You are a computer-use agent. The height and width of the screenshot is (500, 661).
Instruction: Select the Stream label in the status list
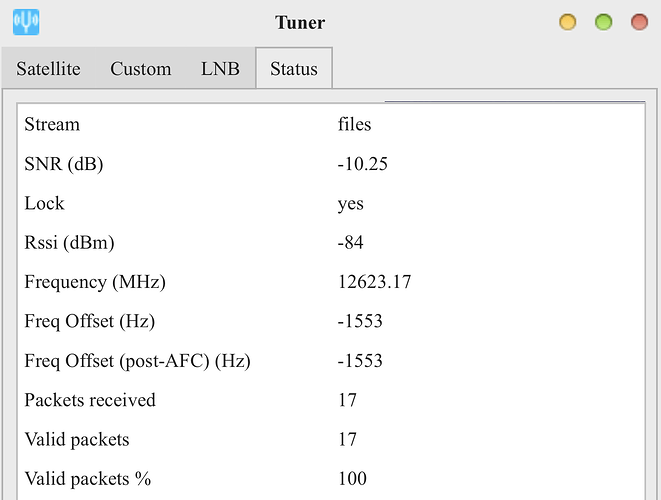(x=52, y=125)
